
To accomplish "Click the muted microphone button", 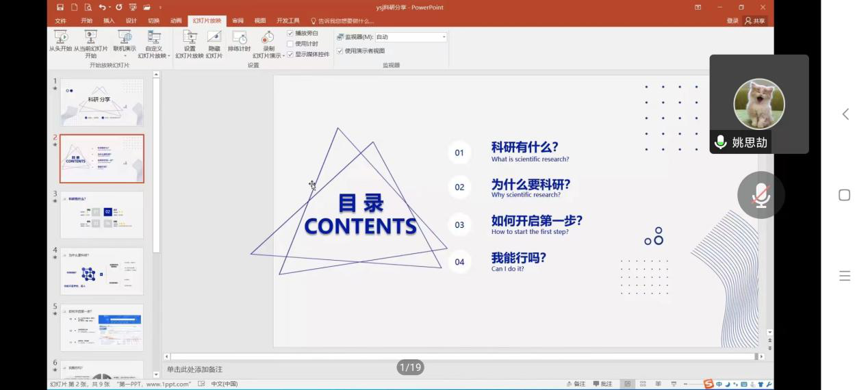I will (761, 196).
